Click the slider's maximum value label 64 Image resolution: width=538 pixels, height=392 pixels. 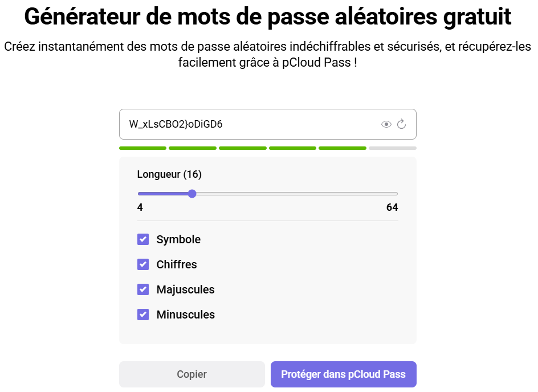coord(392,207)
